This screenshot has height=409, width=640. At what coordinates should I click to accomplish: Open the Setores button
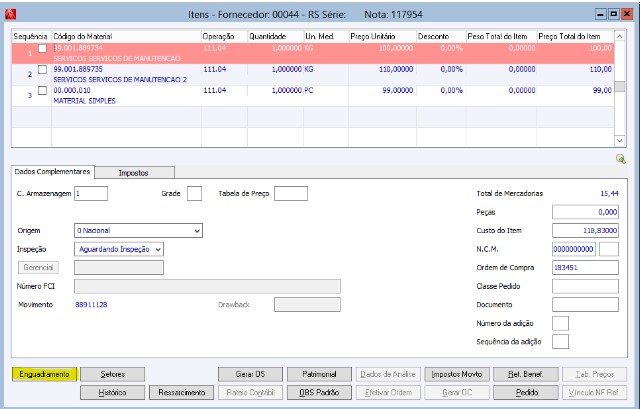tap(113, 374)
